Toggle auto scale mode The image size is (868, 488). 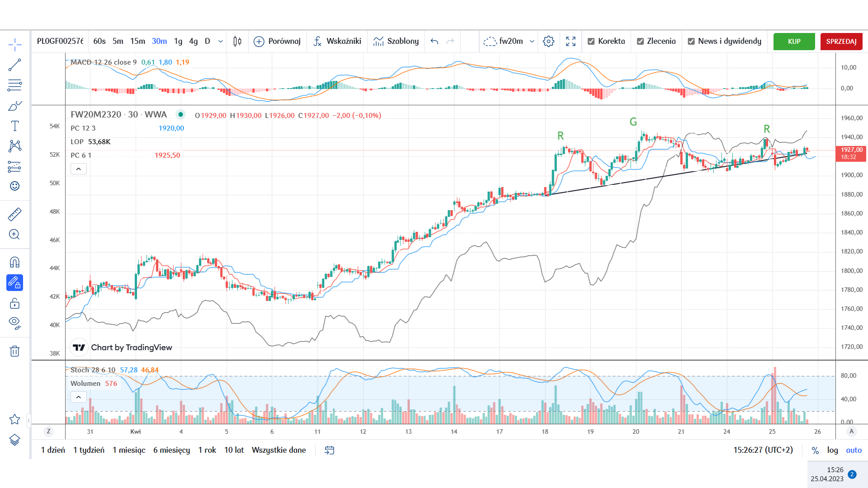[x=854, y=450]
